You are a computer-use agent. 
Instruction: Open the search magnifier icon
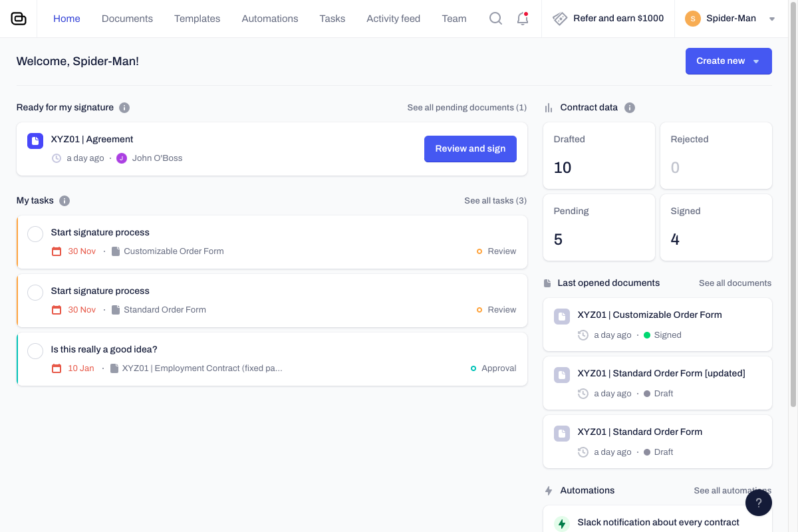pyautogui.click(x=495, y=19)
